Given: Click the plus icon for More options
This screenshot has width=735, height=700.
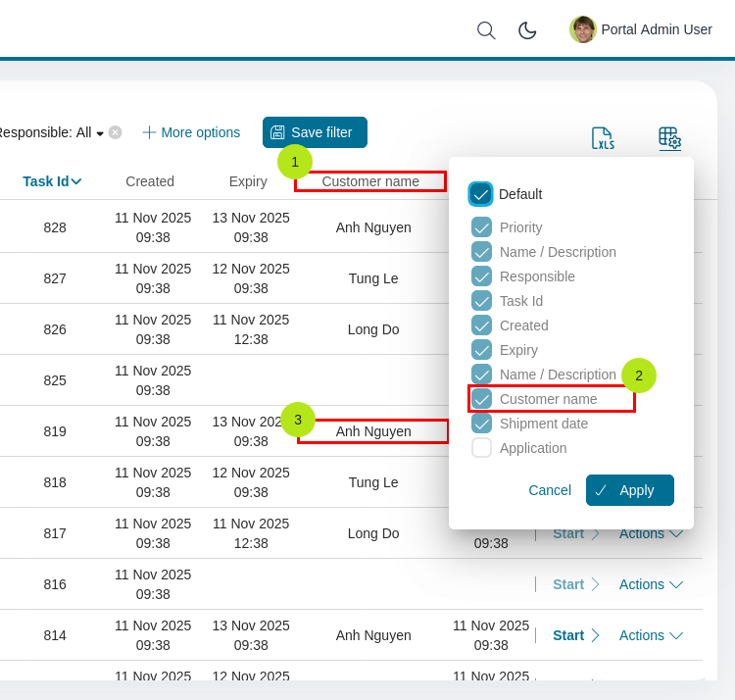Looking at the screenshot, I should 149,132.
